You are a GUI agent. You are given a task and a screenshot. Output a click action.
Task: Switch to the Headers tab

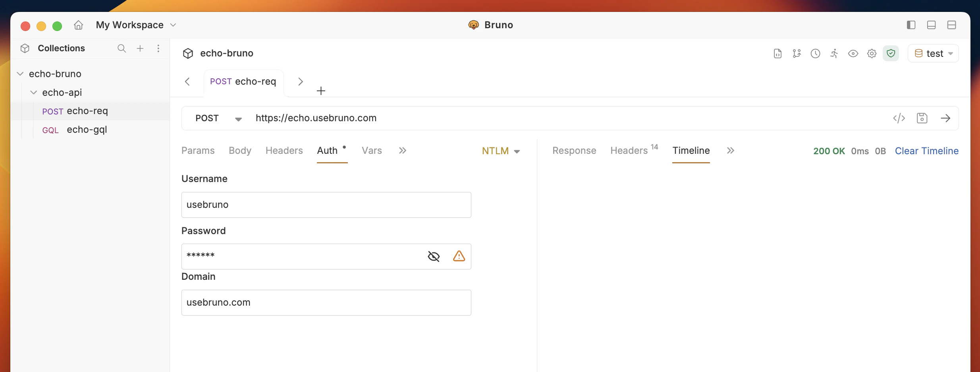coord(284,150)
